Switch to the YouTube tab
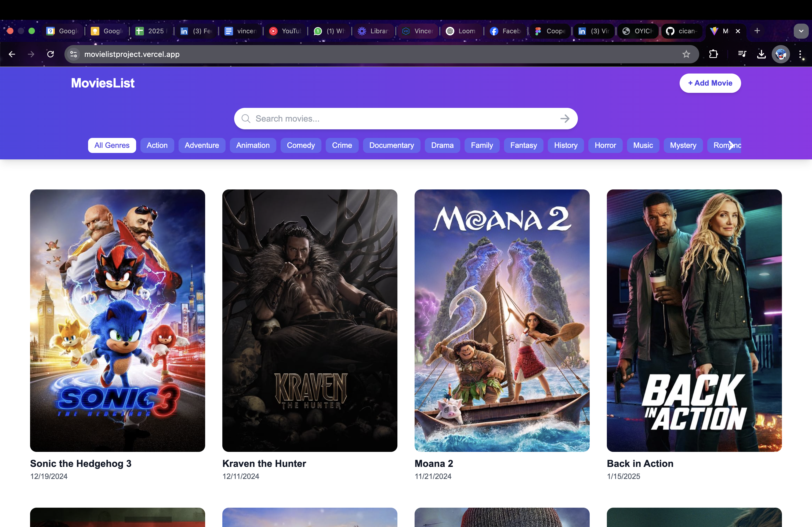 [x=285, y=31]
